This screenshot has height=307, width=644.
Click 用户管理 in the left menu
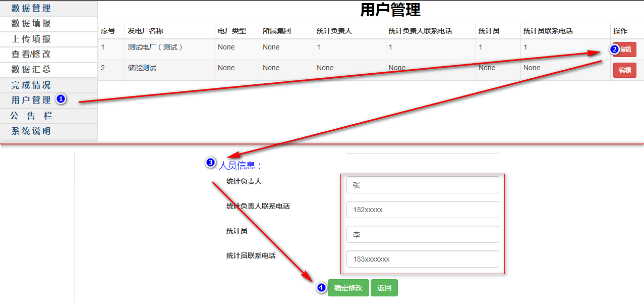(x=31, y=100)
